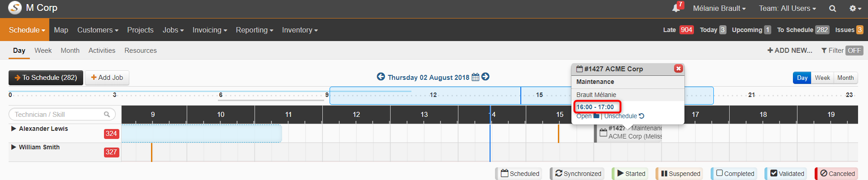Open the settings gear menu
The width and height of the screenshot is (868, 180).
[x=855, y=8]
